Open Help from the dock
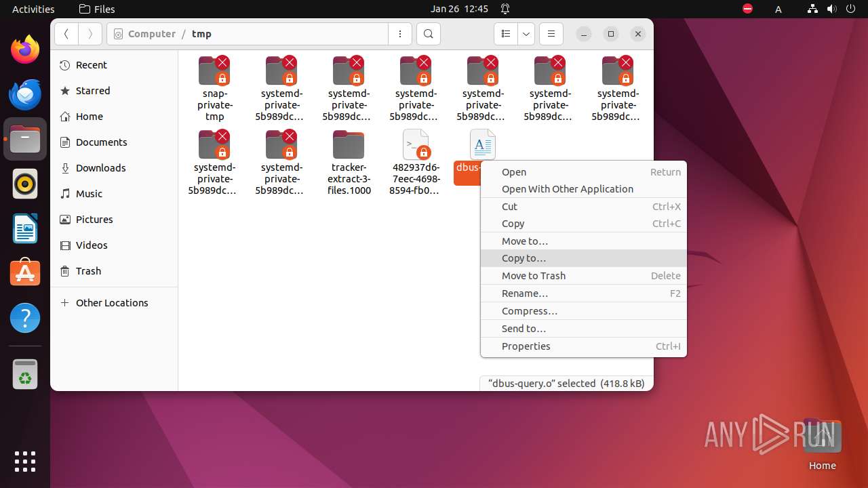 coord(25,318)
